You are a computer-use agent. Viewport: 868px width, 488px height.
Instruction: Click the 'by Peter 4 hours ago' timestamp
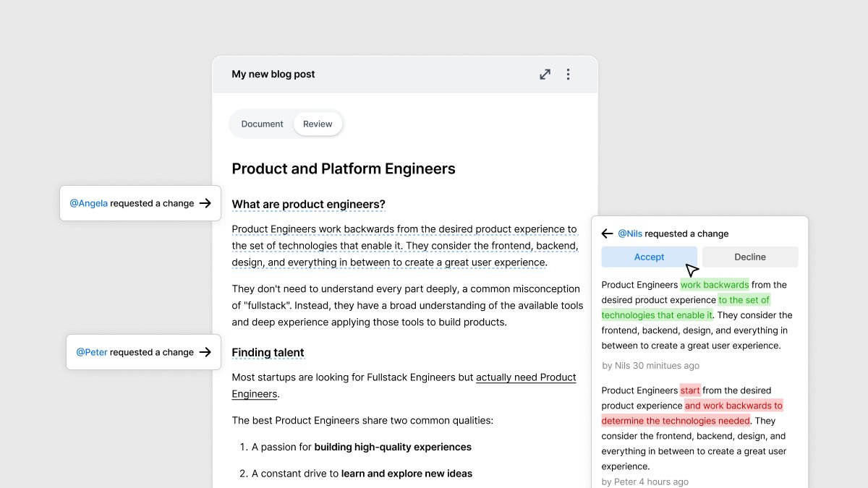click(644, 481)
